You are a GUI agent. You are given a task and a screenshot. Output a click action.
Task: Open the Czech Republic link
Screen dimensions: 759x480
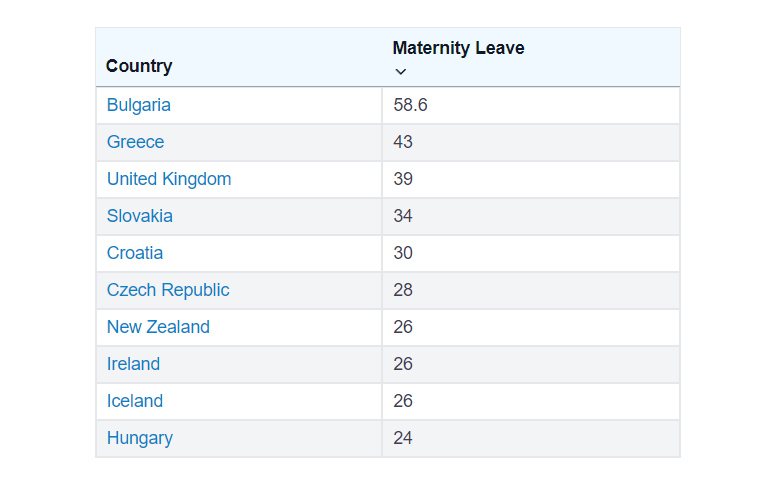(168, 290)
